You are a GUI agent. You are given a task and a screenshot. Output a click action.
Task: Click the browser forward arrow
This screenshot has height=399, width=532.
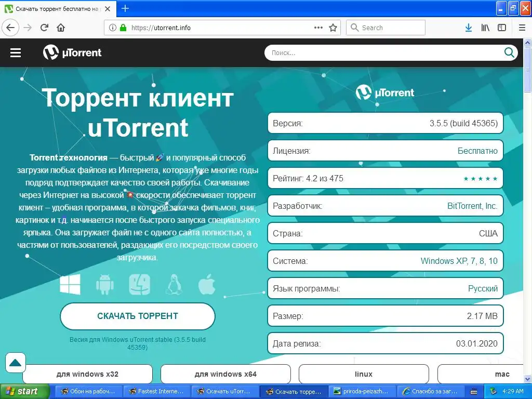point(28,28)
